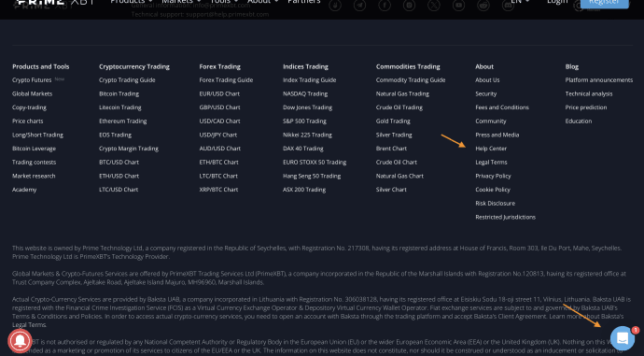View Brent Chart
The height and width of the screenshot is (356, 644).
(391, 149)
